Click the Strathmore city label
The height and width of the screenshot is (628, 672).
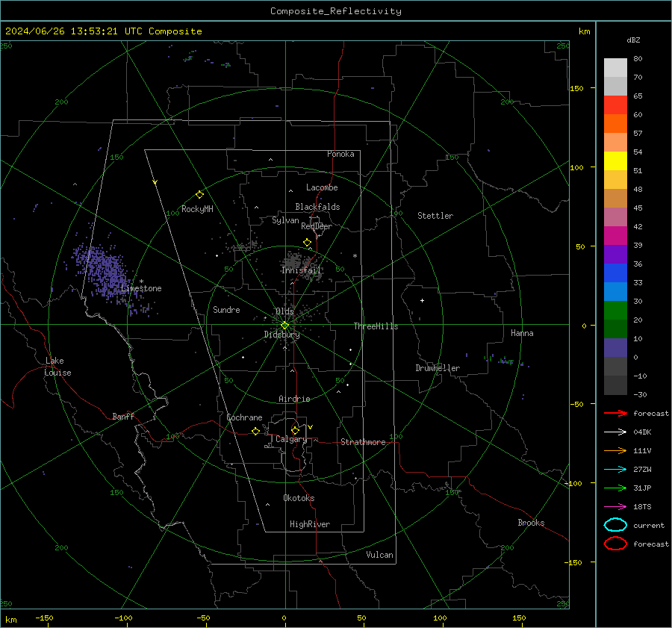coord(363,442)
